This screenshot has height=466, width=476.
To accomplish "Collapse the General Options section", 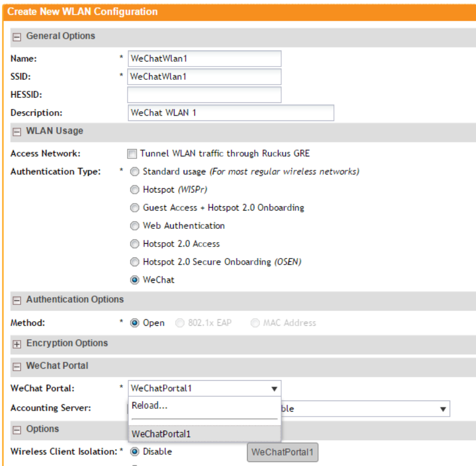I will 17,37.
